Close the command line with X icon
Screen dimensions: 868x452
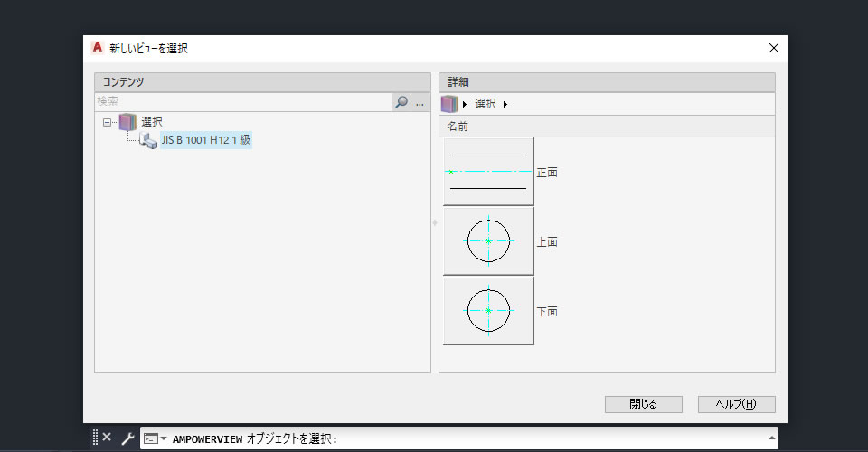[x=107, y=437]
